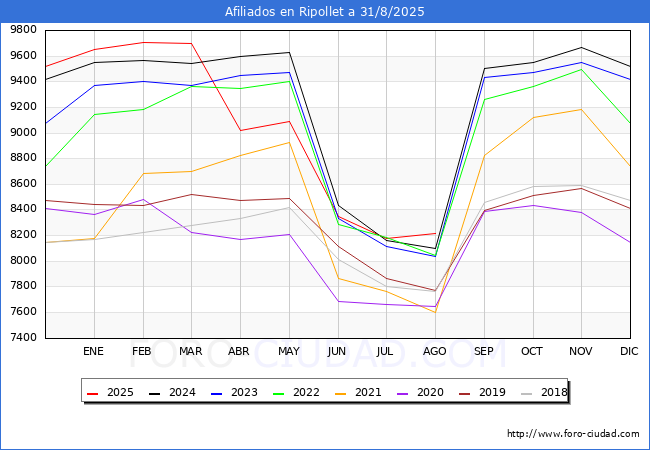Click the NOV month axis label
The image size is (650, 450).
tap(581, 352)
